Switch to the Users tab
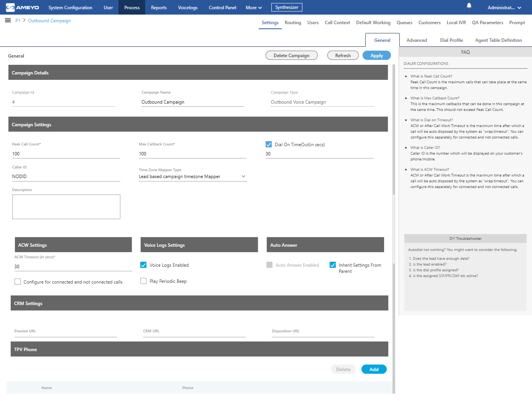Viewport: 532px width, 401px height. [313, 23]
